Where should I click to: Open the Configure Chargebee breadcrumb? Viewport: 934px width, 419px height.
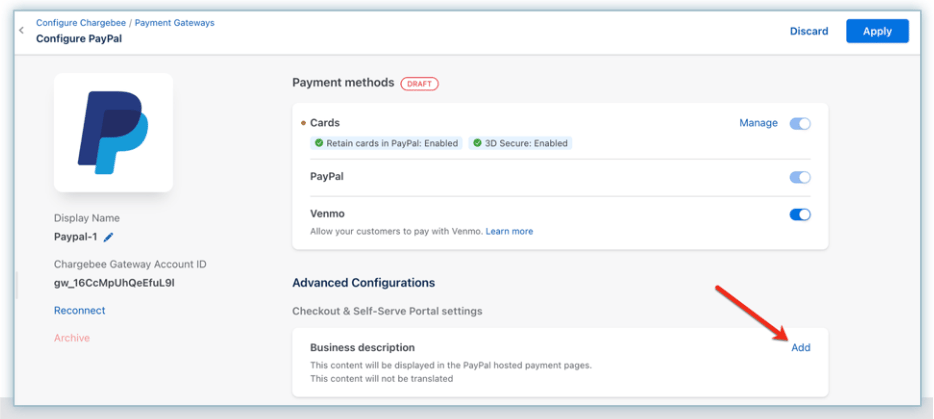click(x=81, y=22)
